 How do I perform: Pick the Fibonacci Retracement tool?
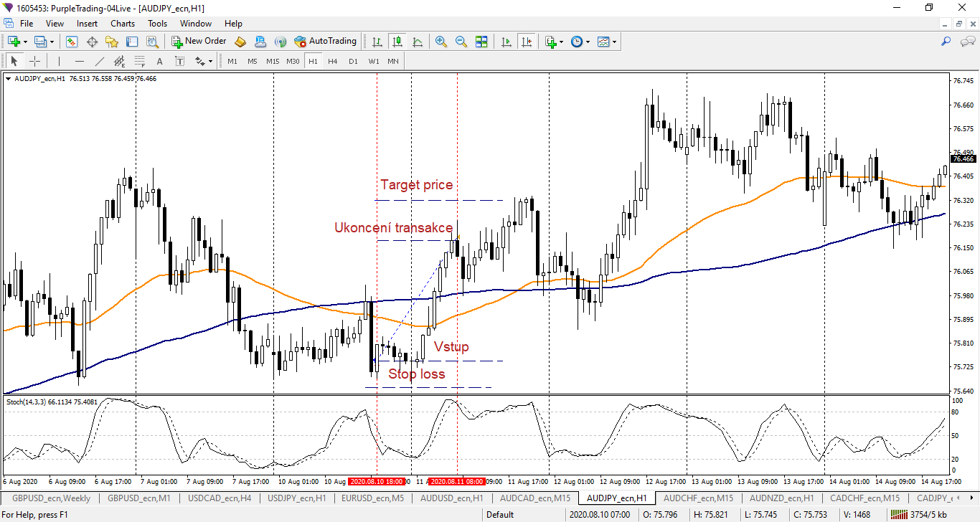[x=139, y=61]
